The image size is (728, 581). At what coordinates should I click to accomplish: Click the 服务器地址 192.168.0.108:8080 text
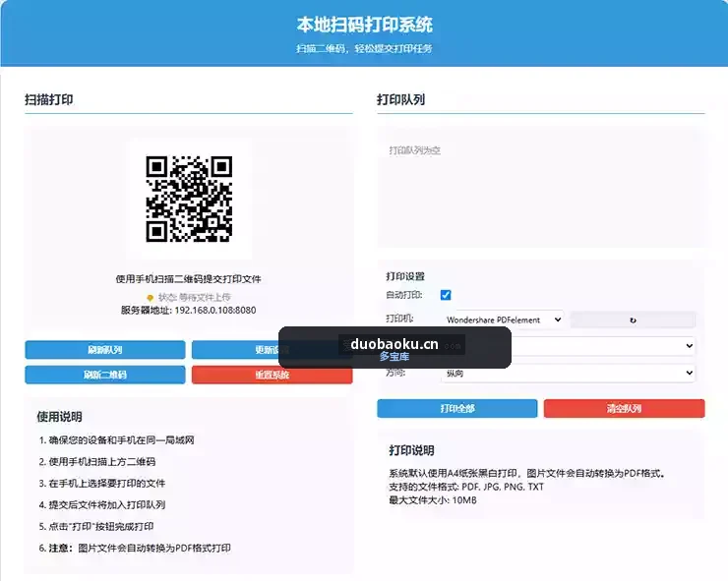click(x=189, y=310)
